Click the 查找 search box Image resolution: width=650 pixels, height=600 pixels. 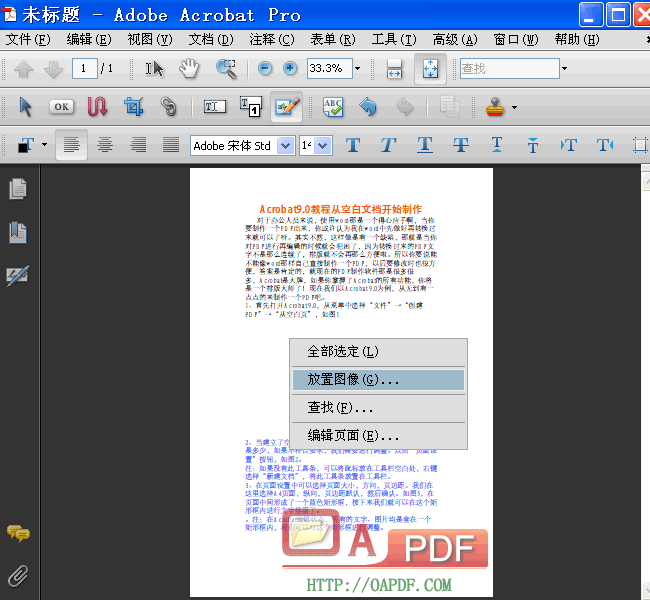pos(509,68)
